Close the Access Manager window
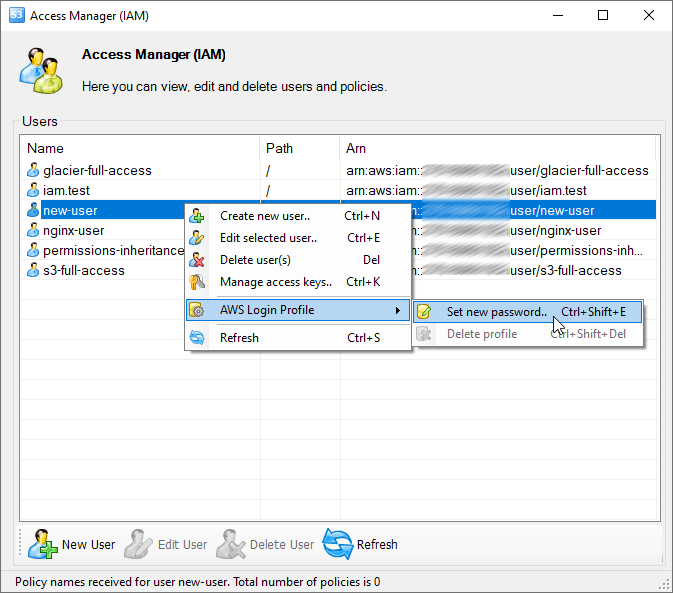This screenshot has width=673, height=593. 649,15
